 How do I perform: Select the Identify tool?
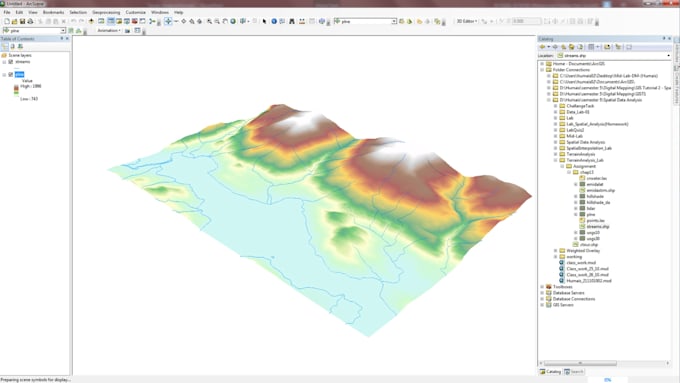[x=274, y=21]
